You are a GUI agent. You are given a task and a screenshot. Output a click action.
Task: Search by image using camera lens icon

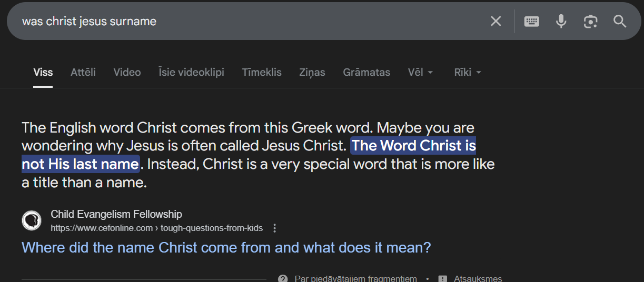[x=590, y=22]
